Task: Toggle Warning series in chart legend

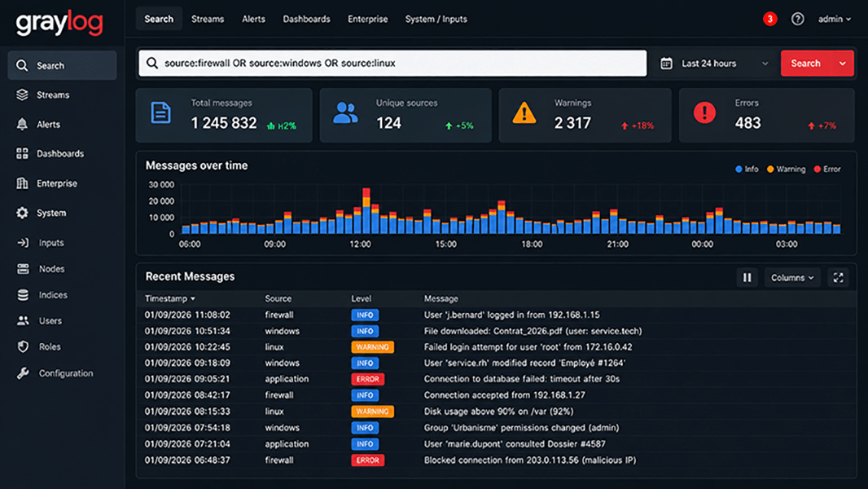Action: 786,169
